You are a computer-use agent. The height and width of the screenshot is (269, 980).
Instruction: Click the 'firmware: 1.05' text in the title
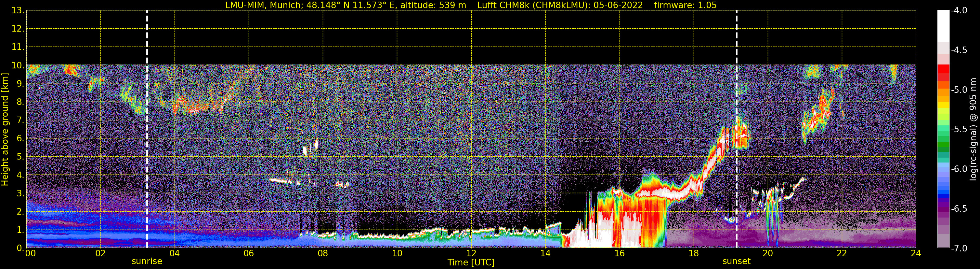[685, 5]
